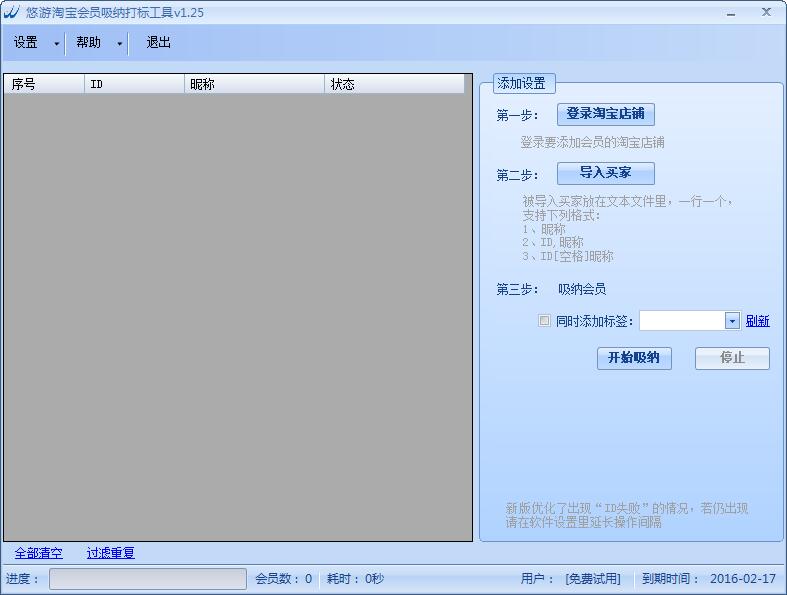Sort by the ID column header
The width and height of the screenshot is (787, 595).
point(135,84)
